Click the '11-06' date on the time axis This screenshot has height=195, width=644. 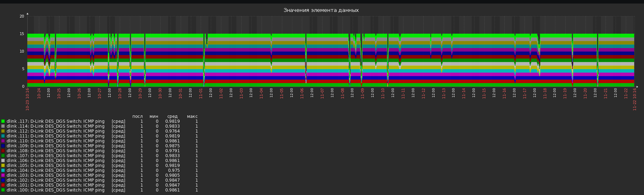tap(302, 93)
